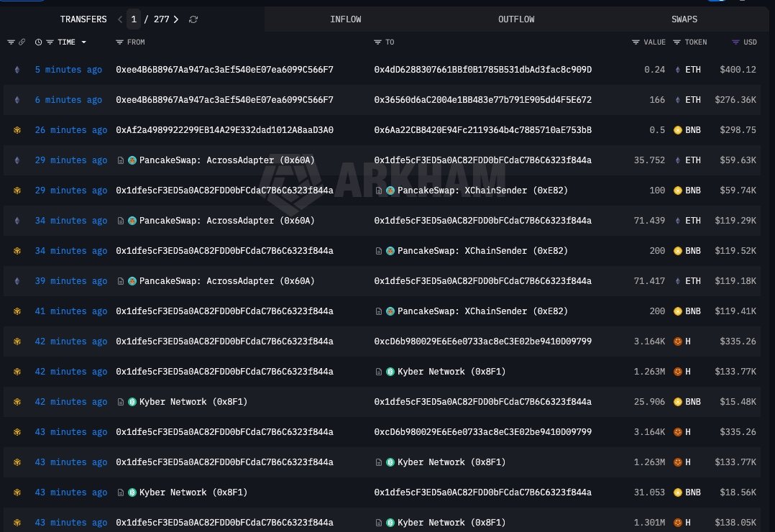
Task: Open the 26 minutes ago transaction
Action: [x=70, y=130]
